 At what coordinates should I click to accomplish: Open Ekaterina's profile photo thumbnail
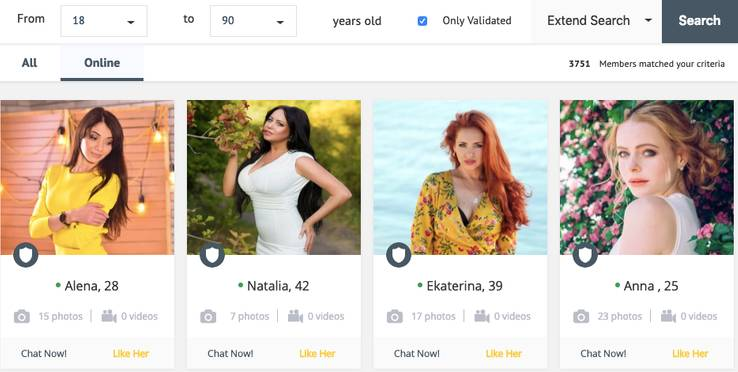click(460, 177)
